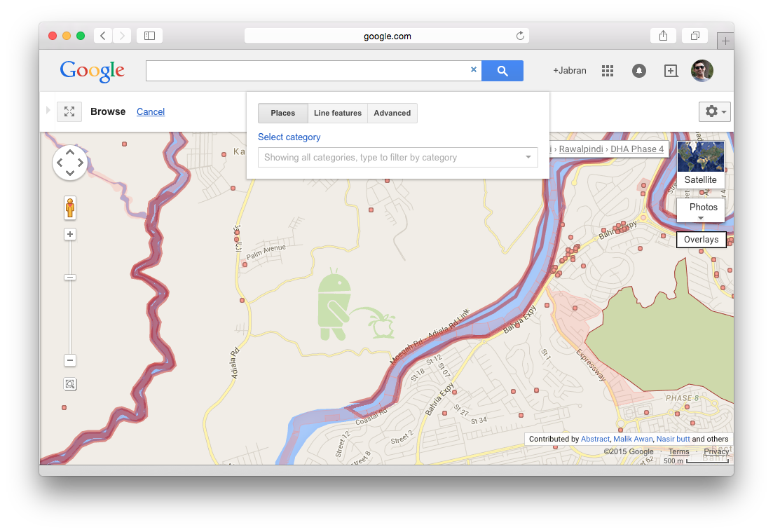Click the zoom slider handle
The image size is (773, 532).
(70, 278)
